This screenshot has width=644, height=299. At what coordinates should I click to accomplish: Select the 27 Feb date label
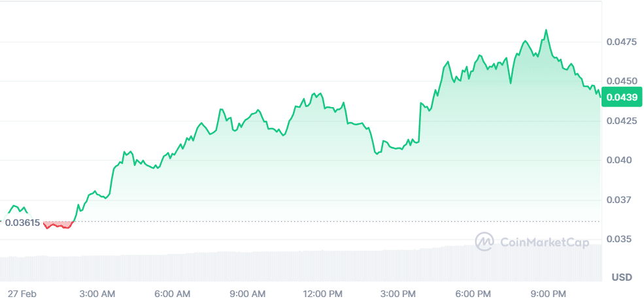tap(22, 293)
